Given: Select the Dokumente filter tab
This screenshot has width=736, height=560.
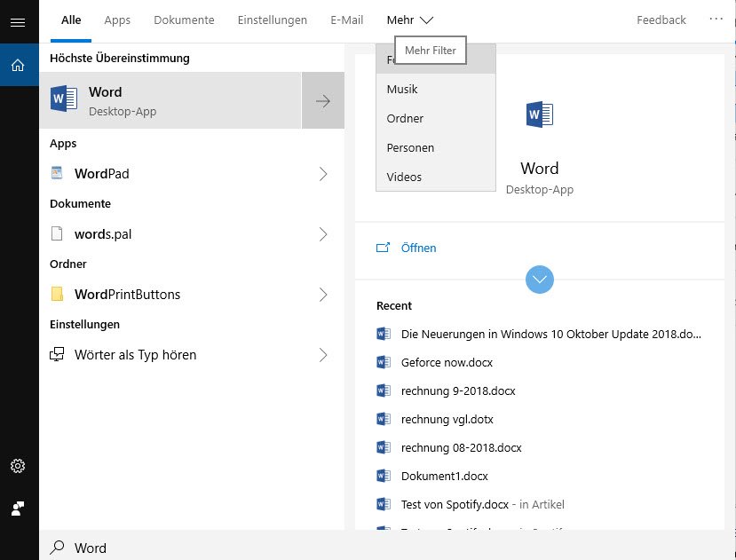Looking at the screenshot, I should pyautogui.click(x=184, y=20).
